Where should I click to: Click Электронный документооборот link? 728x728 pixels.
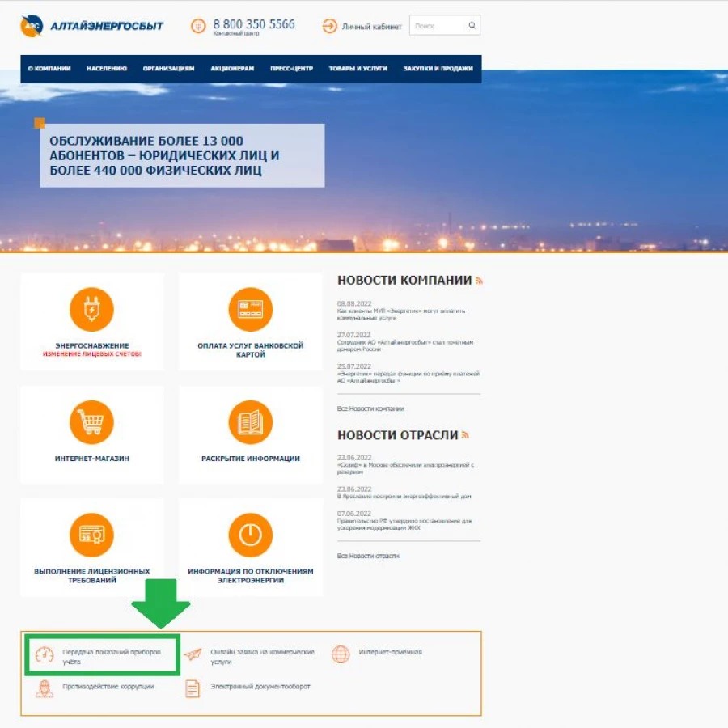click(260, 687)
